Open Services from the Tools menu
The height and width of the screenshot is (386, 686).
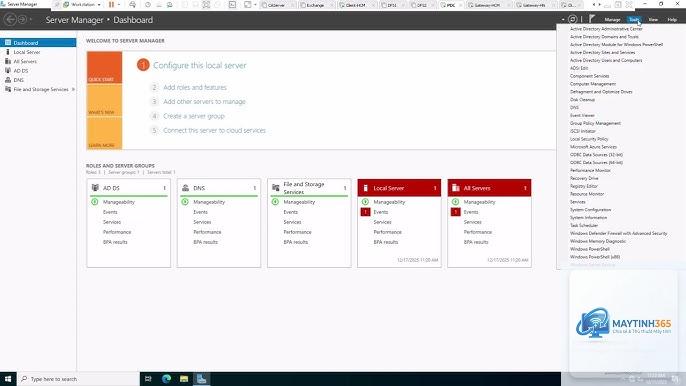pyautogui.click(x=578, y=202)
